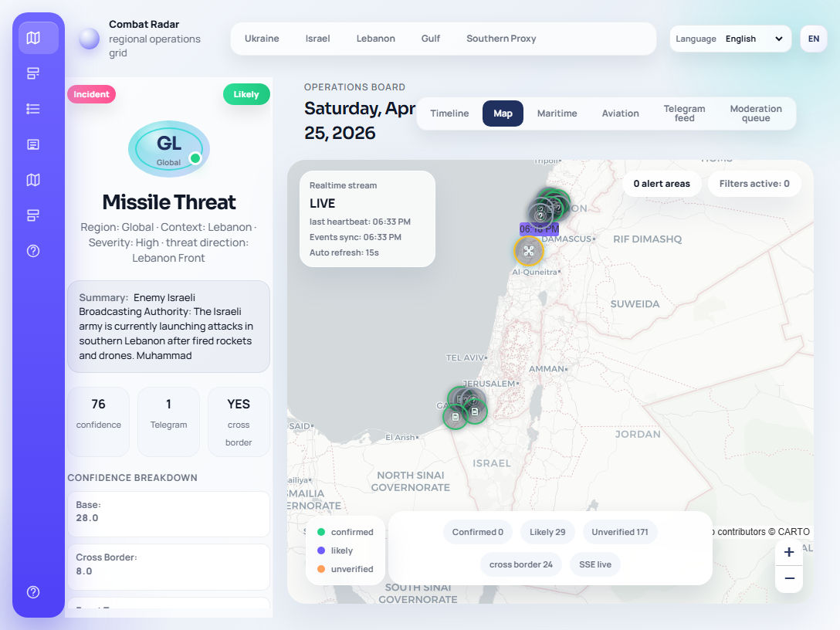This screenshot has height=630, width=840.
Task: Click the last heartbeat: 06:33 PM line
Action: click(x=360, y=222)
